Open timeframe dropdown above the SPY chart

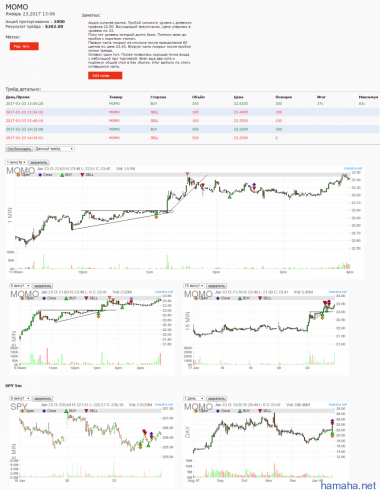[x=20, y=398]
